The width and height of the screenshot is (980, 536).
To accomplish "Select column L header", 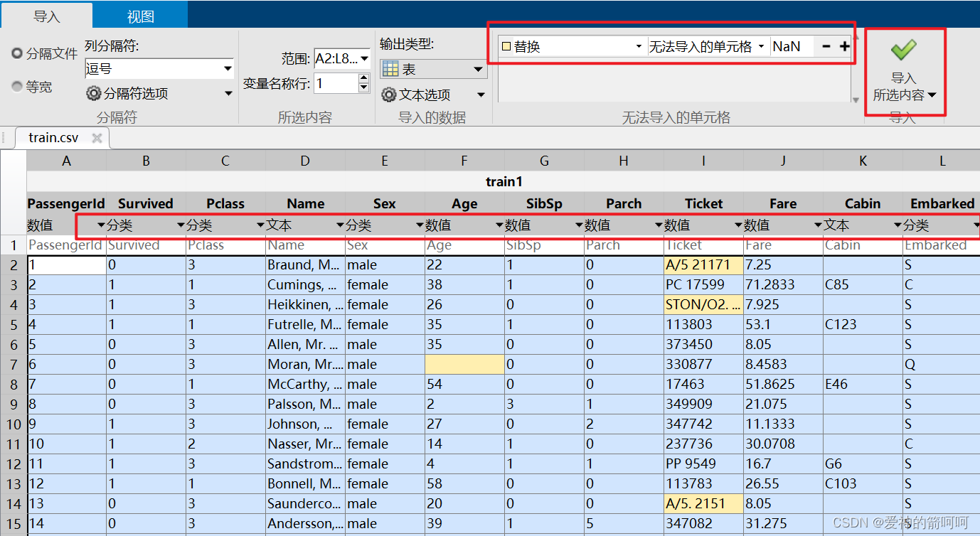I will pyautogui.click(x=942, y=161).
